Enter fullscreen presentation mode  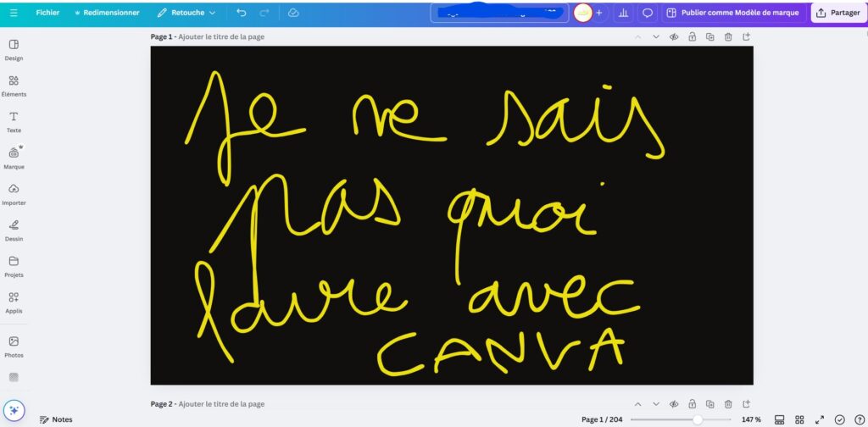[820, 419]
